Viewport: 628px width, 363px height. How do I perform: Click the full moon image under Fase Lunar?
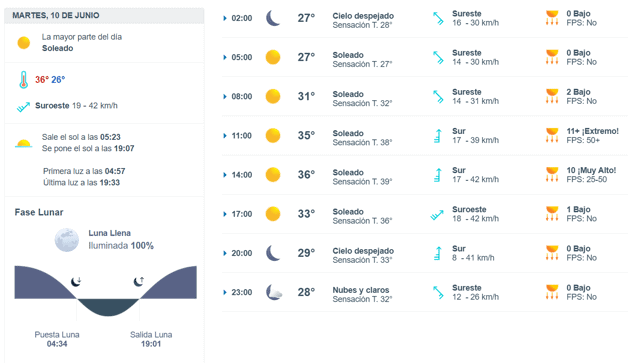coord(66,240)
